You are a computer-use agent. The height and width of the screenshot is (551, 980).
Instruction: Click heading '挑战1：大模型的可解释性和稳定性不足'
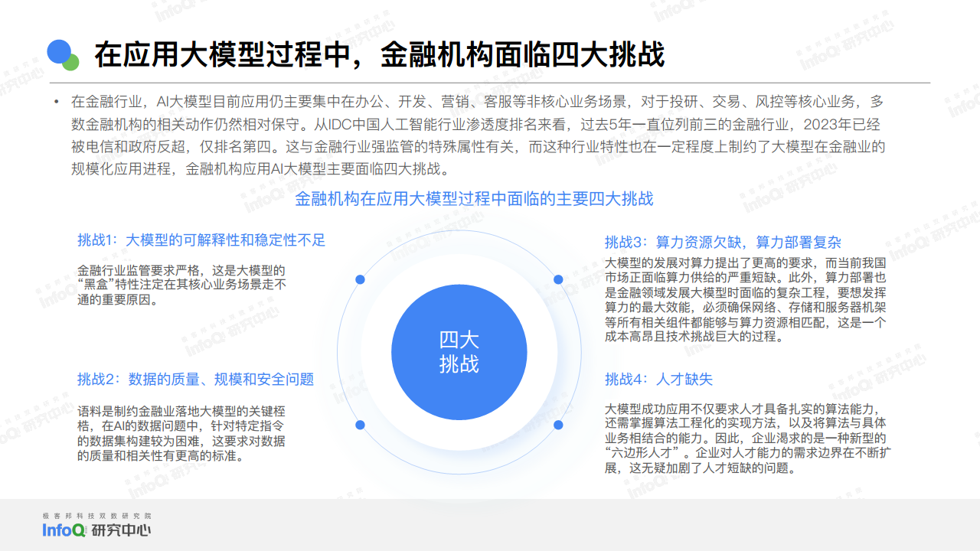201,240
